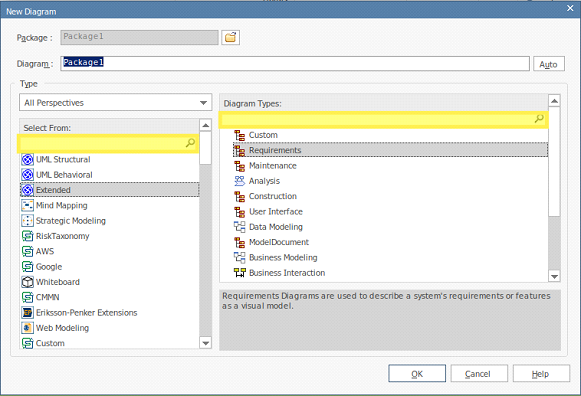The width and height of the screenshot is (581, 396).
Task: Click the Analysis diagram icon
Action: coord(240,181)
